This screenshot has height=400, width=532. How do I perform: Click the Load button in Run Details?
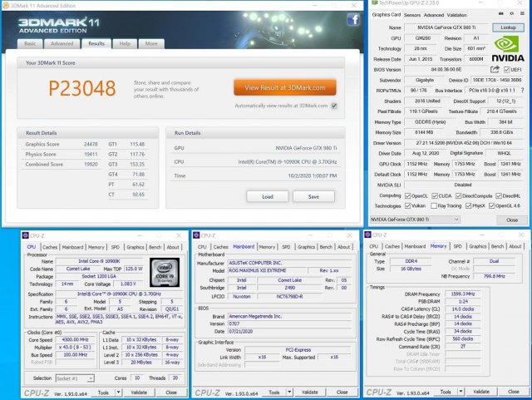(268, 196)
